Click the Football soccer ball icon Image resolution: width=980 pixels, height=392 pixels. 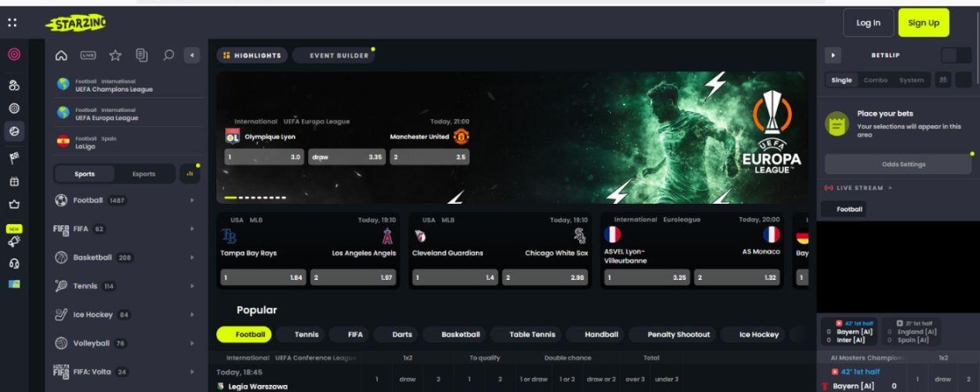[61, 200]
